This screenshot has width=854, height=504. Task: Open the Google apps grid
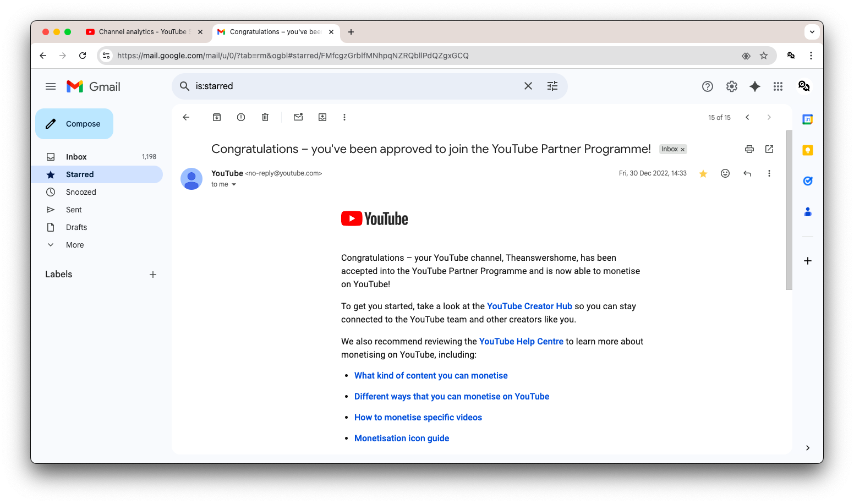click(778, 86)
